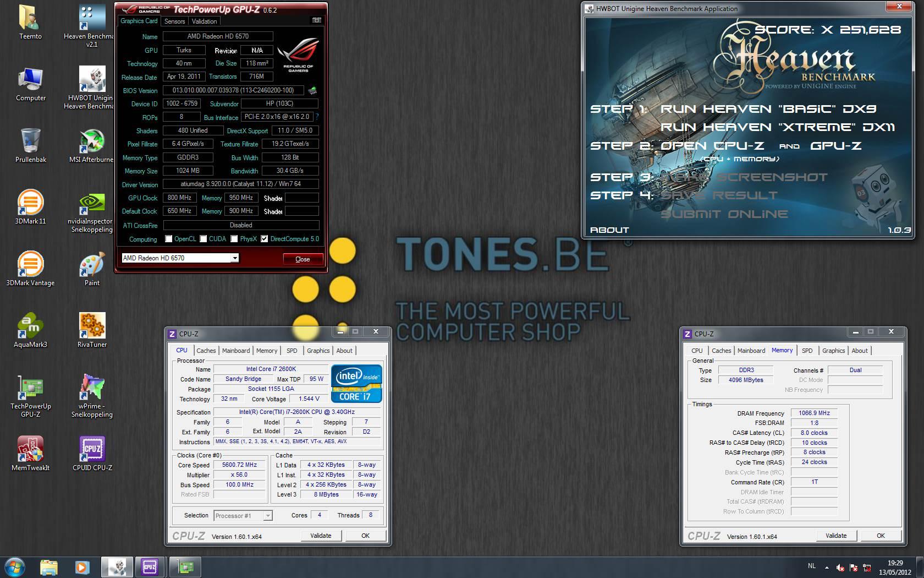The width and height of the screenshot is (924, 578).
Task: Click the Show Desktop strip on the taskbar
Action: [x=920, y=567]
